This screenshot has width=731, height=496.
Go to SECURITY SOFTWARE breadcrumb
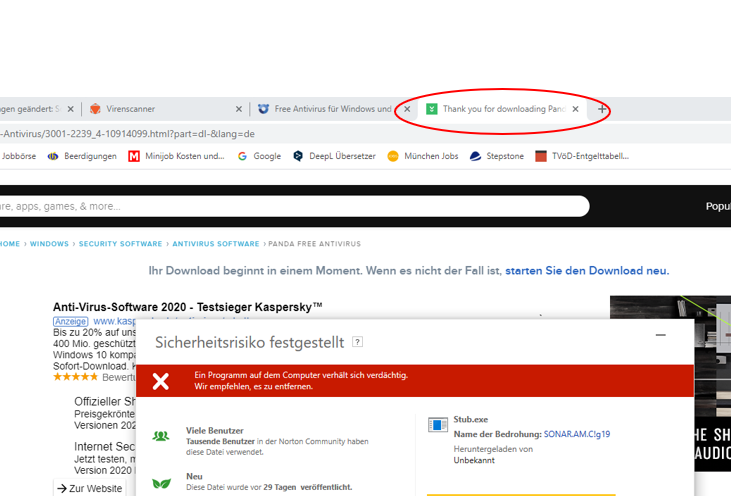click(x=120, y=244)
